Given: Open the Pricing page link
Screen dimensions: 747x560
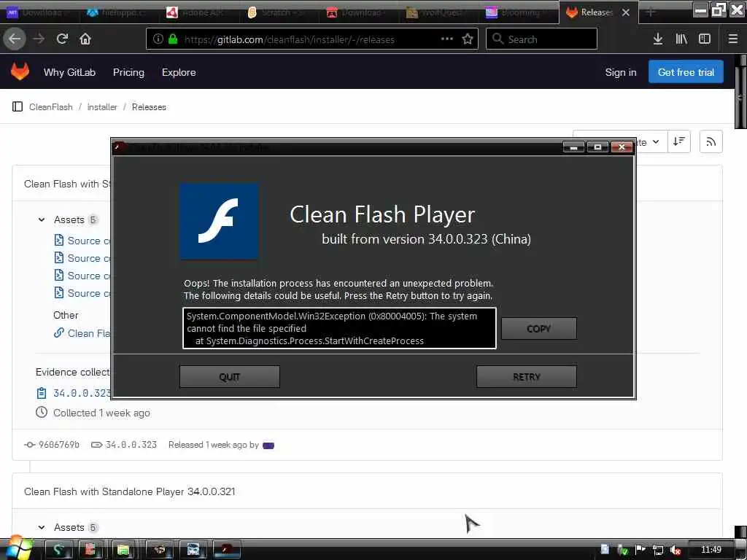Looking at the screenshot, I should click(128, 72).
